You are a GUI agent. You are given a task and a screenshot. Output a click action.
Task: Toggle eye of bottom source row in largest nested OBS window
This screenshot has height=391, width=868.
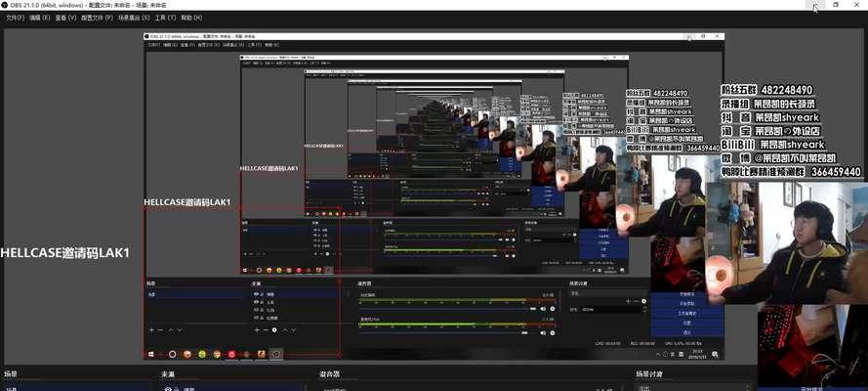257,318
